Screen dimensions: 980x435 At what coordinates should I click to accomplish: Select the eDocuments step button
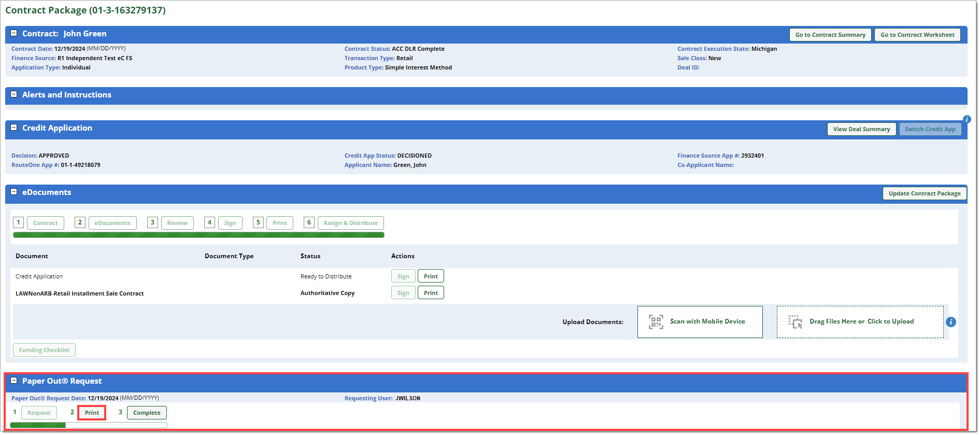click(112, 223)
